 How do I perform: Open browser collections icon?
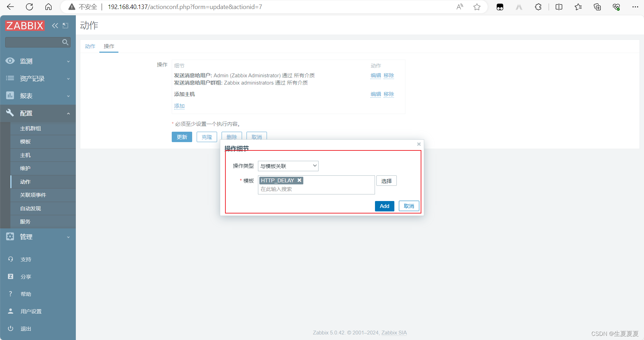[597, 7]
